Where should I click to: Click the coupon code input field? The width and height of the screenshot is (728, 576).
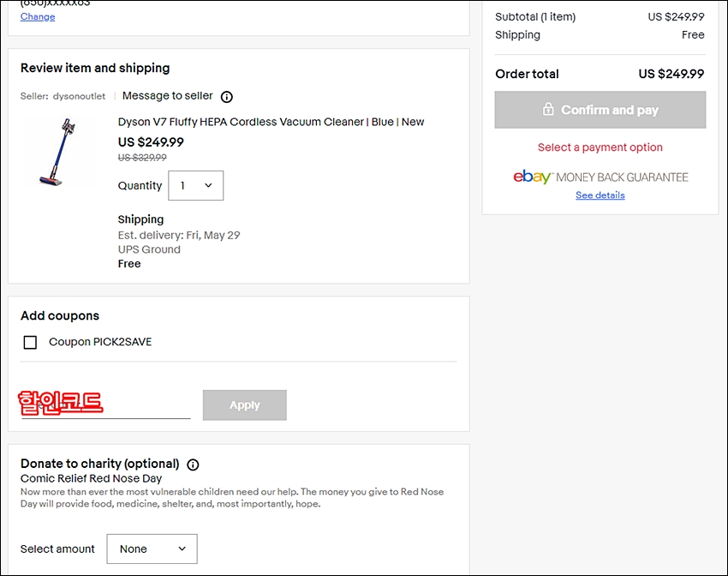coord(106,404)
